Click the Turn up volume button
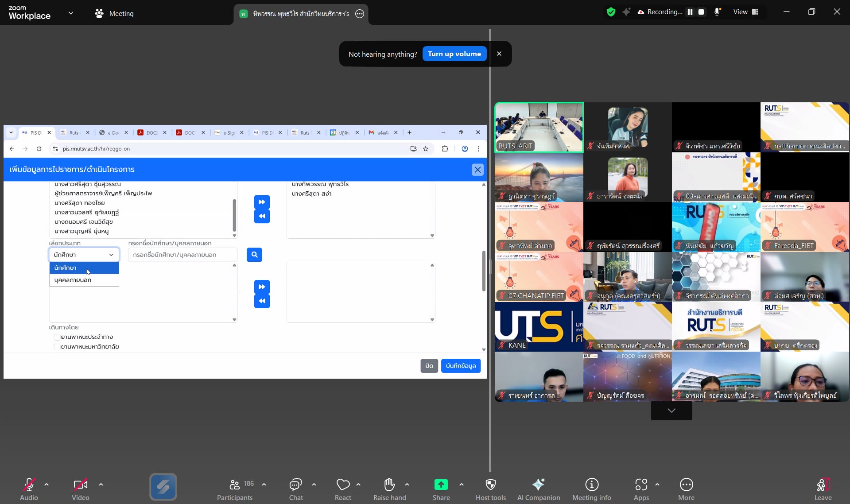The width and height of the screenshot is (850, 504). click(454, 54)
